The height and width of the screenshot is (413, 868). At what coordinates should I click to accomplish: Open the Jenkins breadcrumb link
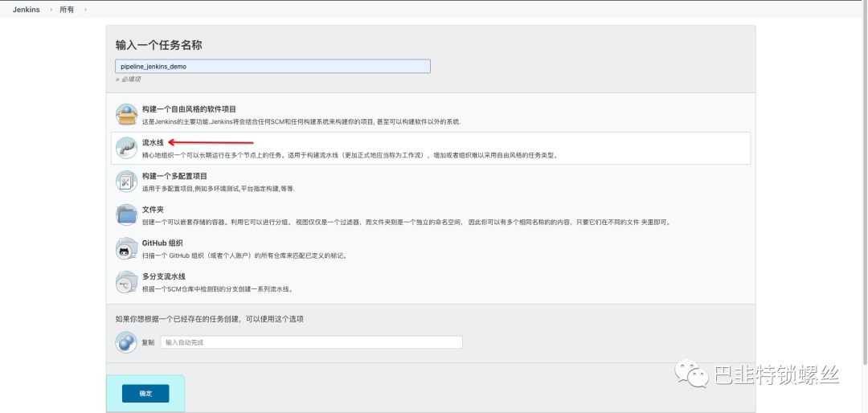point(26,10)
